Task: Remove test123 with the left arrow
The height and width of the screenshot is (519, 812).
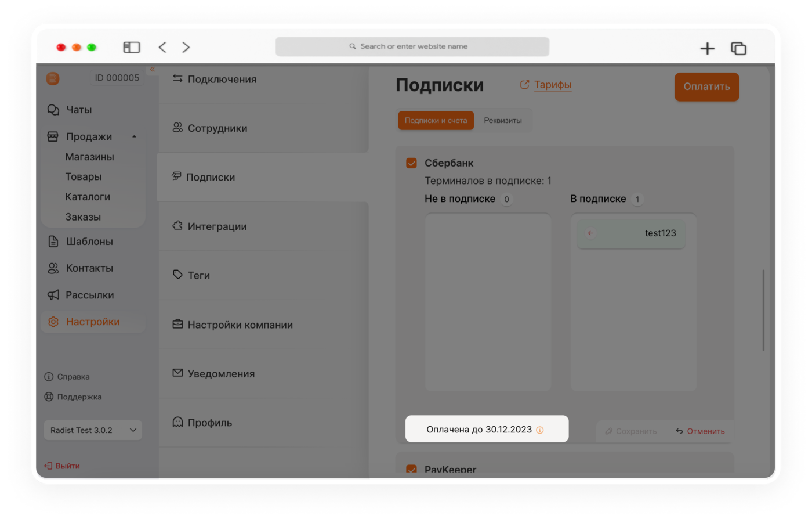Action: (x=590, y=233)
